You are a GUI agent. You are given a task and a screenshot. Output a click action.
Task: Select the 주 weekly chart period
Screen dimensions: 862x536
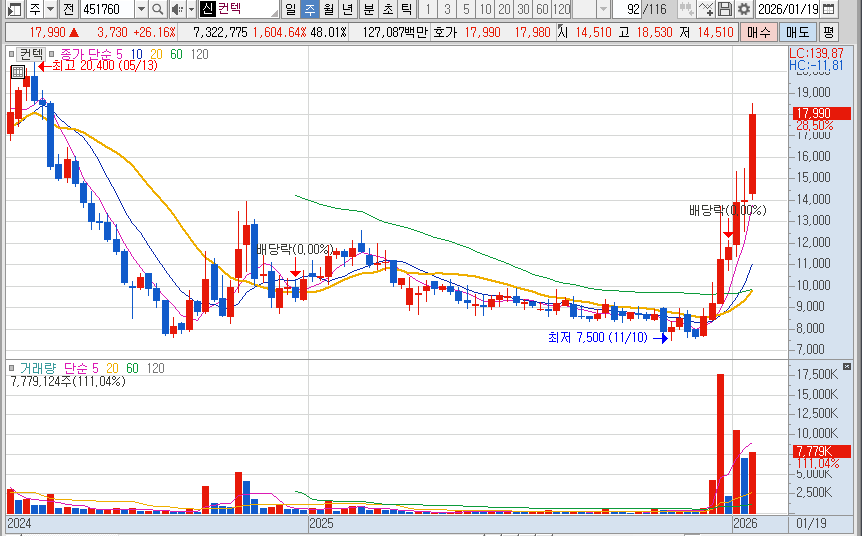(310, 9)
